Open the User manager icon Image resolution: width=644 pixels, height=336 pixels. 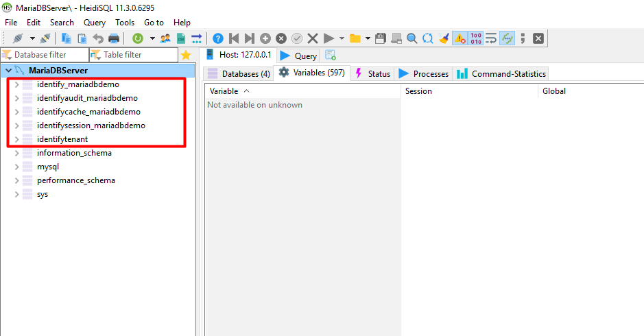click(x=165, y=38)
